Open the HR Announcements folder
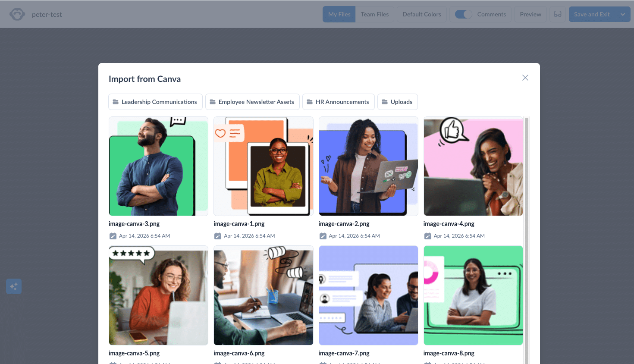This screenshot has height=364, width=634. point(338,102)
